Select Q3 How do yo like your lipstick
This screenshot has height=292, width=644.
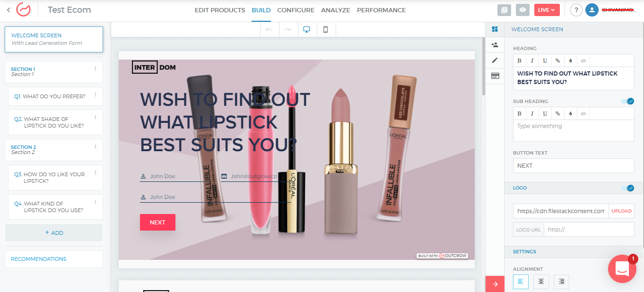tap(55, 178)
